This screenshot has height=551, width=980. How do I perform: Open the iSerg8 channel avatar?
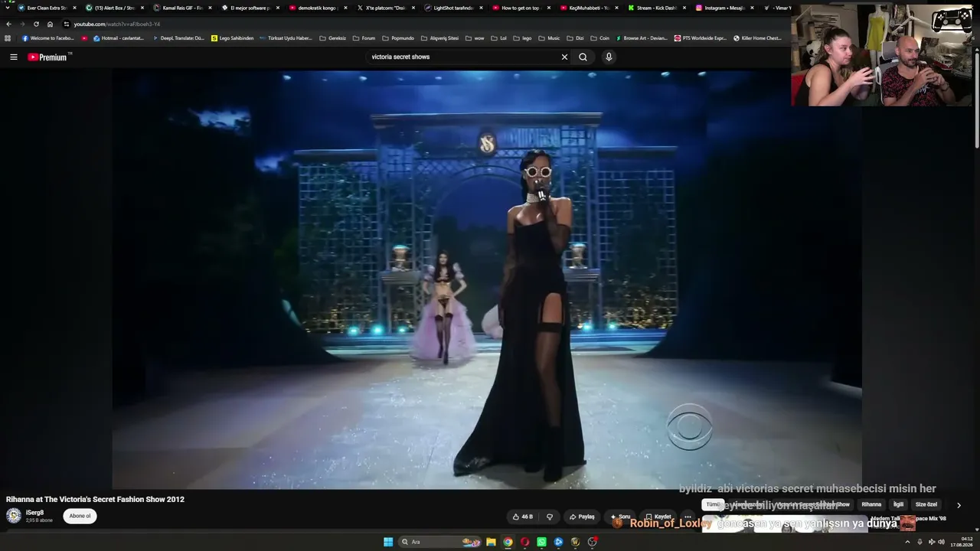pos(14,516)
